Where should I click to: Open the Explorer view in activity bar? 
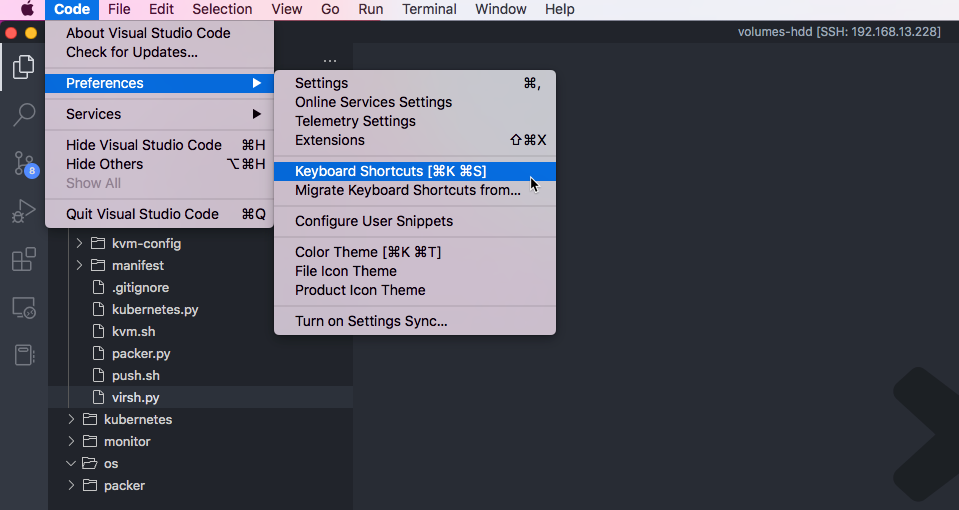click(23, 67)
